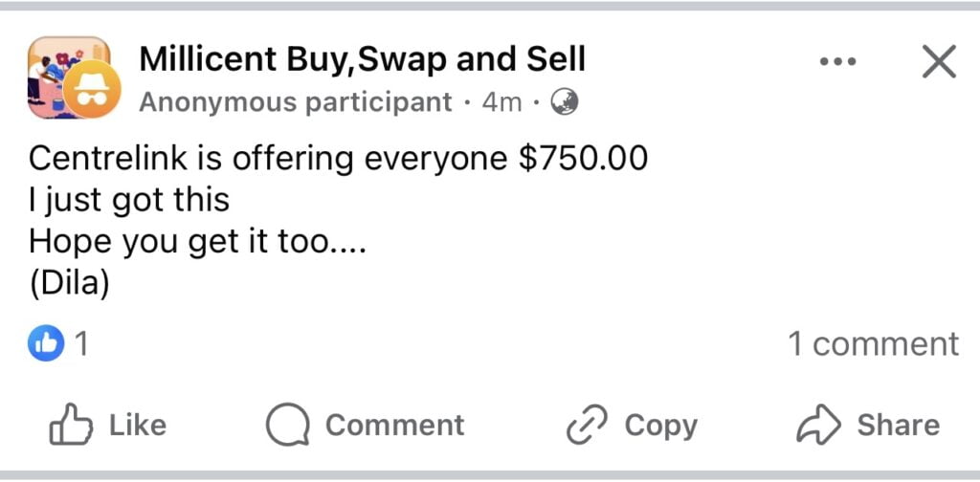This screenshot has width=980, height=482.
Task: Click the Share arrow icon
Action: pos(819,424)
